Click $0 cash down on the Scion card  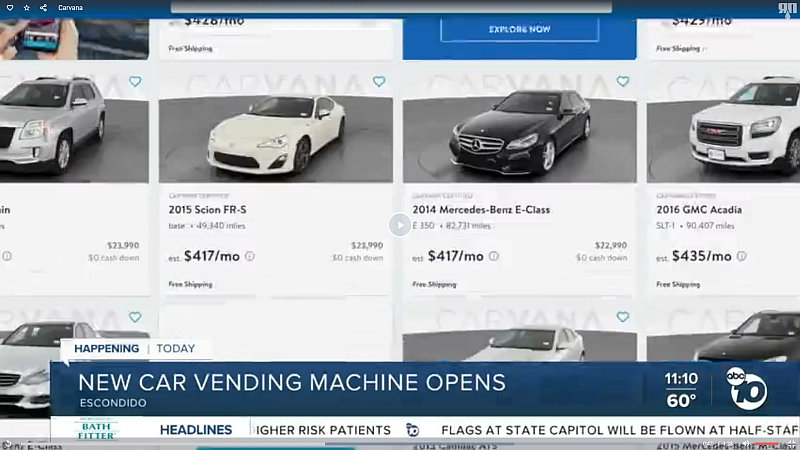(358, 258)
